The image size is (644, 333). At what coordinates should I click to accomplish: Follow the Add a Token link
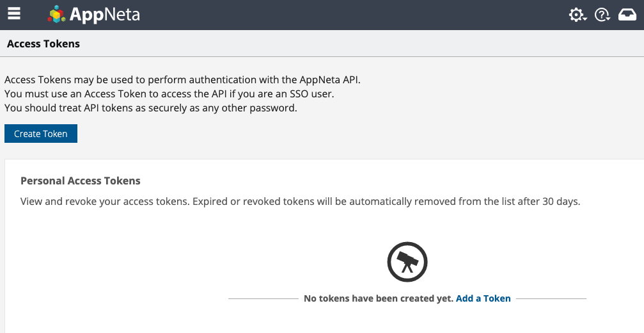pos(483,298)
